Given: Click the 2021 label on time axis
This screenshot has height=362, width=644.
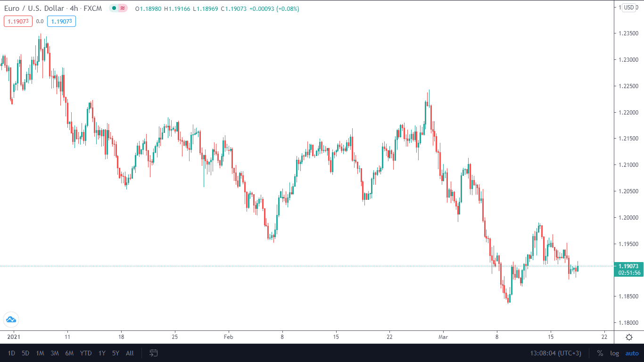Looking at the screenshot, I should (14, 337).
